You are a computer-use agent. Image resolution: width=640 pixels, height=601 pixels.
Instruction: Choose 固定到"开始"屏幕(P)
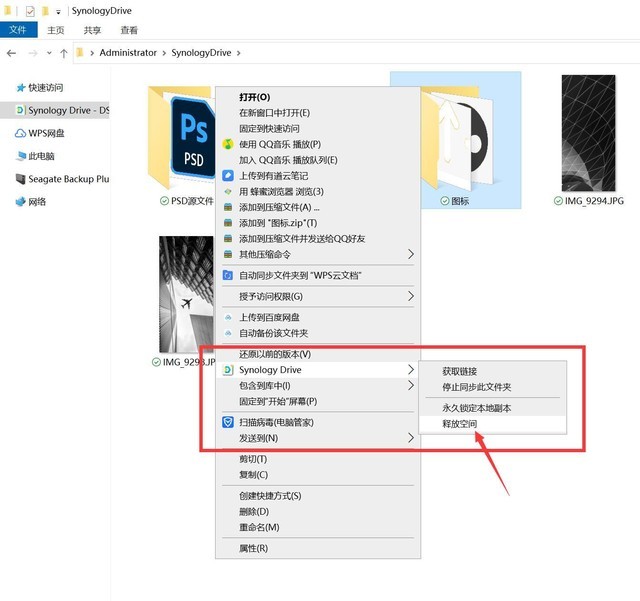click(318, 401)
